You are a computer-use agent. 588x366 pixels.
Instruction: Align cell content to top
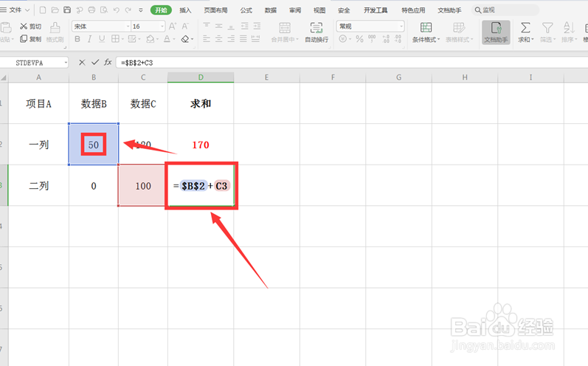(207, 26)
